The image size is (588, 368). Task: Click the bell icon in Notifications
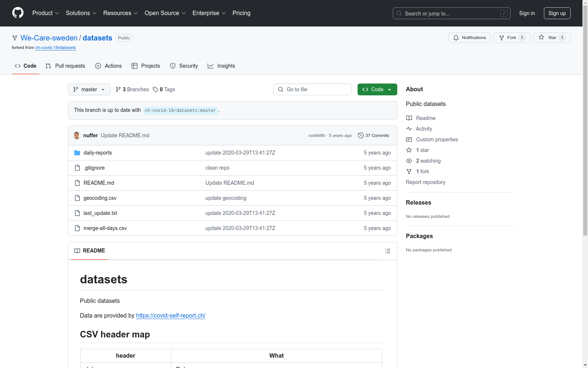(x=456, y=38)
